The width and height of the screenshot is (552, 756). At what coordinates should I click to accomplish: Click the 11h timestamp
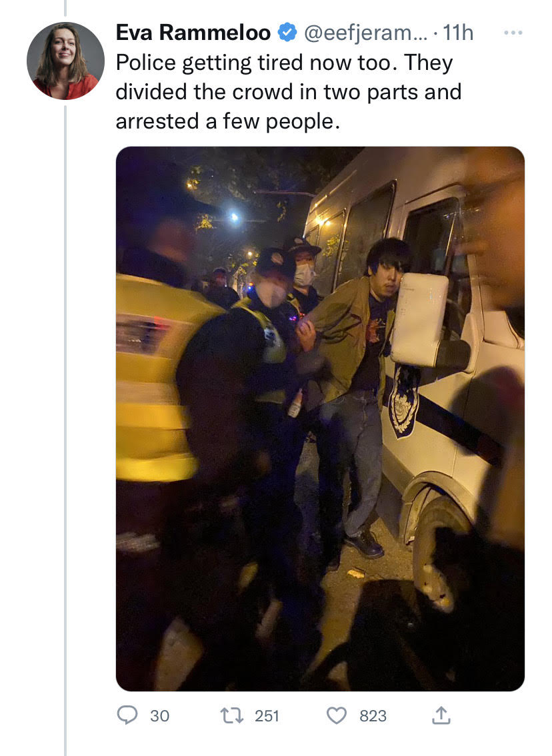pos(458,33)
